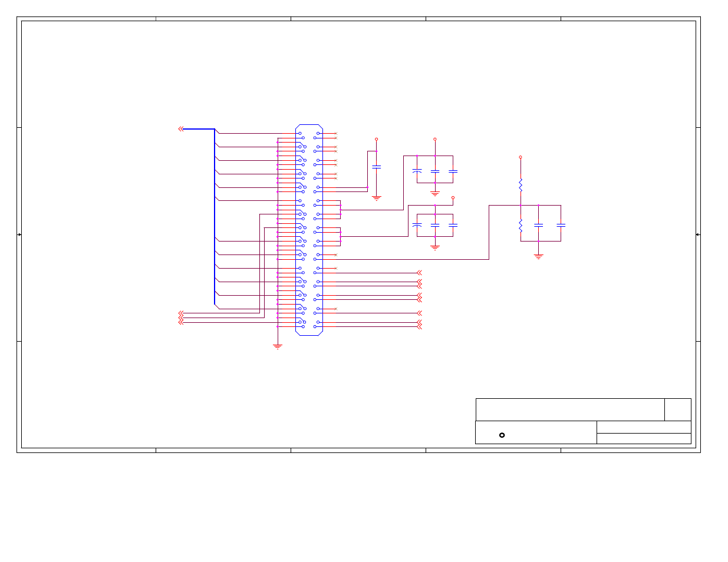The image size is (728, 562).
Task: Click the ground symbol under the lower capacitor bank
Action: coord(435,247)
